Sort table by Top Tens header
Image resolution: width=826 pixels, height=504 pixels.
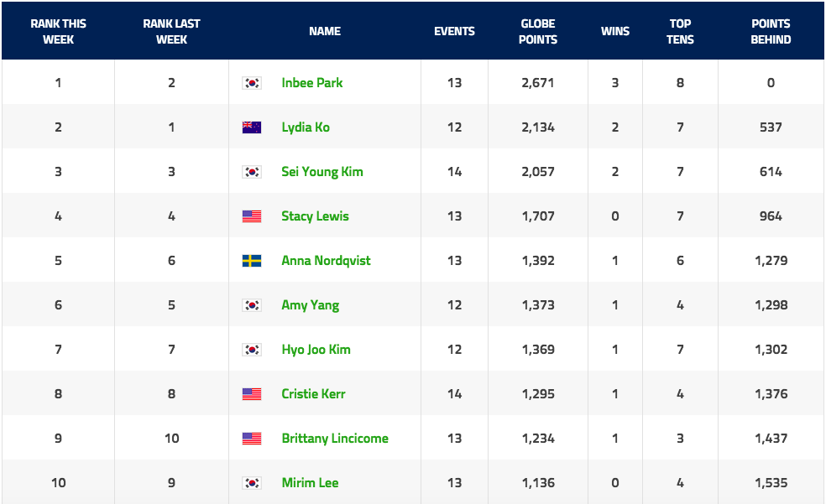[x=680, y=32]
